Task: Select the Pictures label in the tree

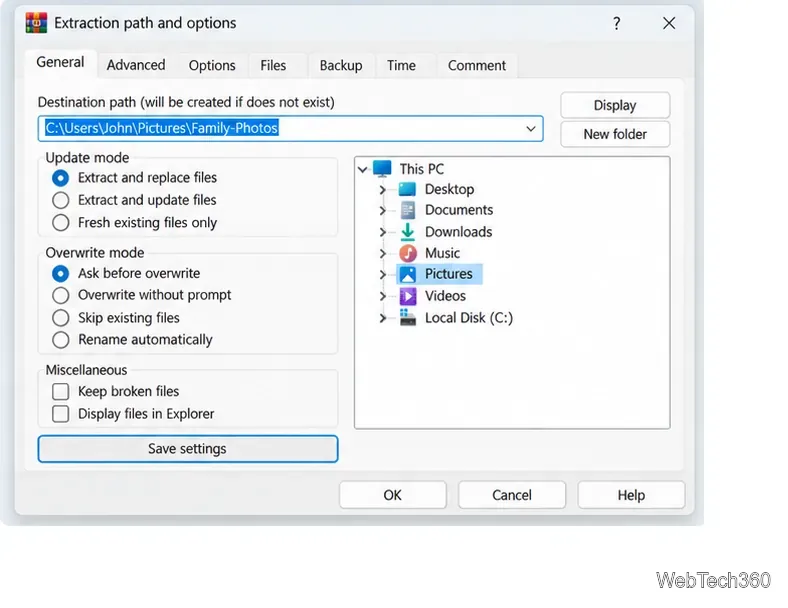Action: (x=449, y=274)
